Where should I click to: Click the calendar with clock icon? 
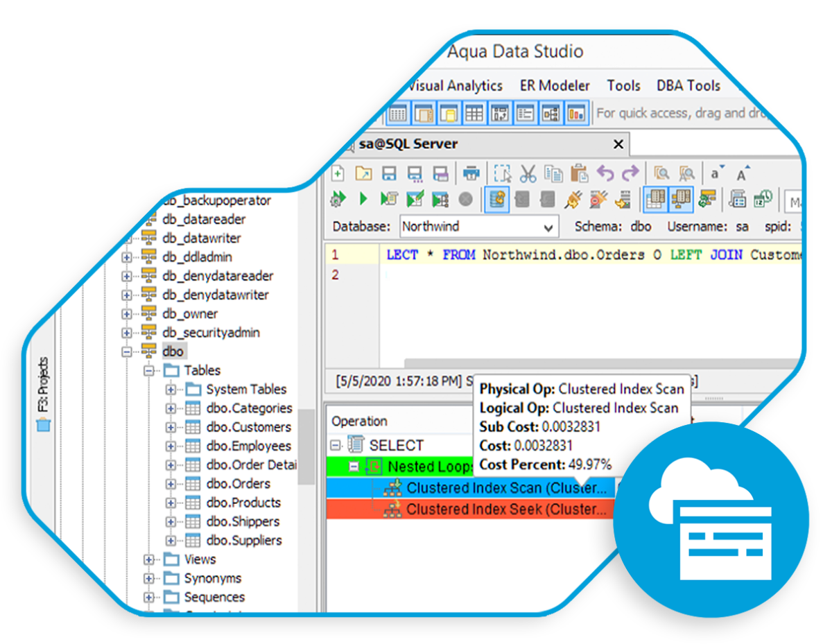(763, 199)
